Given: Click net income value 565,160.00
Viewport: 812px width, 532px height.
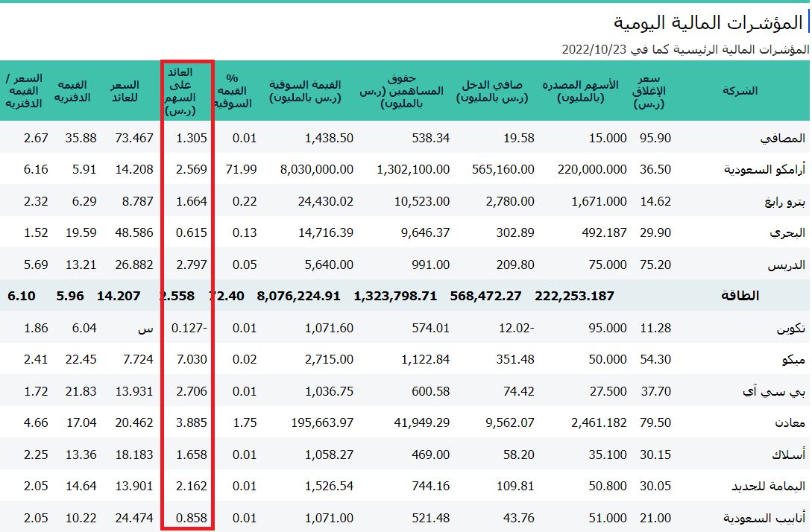Looking at the screenshot, I should pos(503,170).
